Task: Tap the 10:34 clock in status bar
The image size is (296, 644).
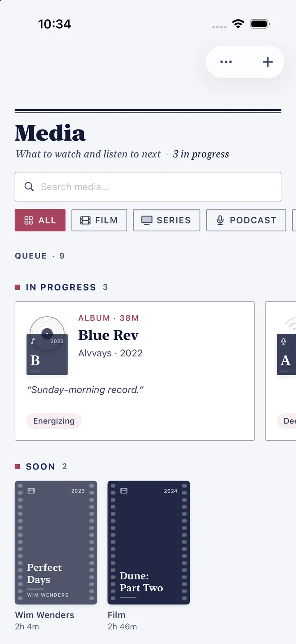Action: (55, 24)
